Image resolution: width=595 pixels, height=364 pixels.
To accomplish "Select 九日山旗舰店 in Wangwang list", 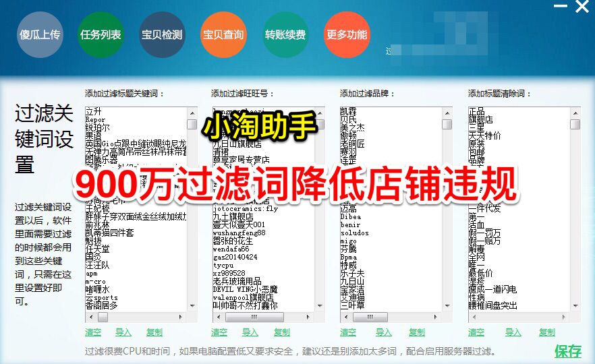I will coord(237,144).
